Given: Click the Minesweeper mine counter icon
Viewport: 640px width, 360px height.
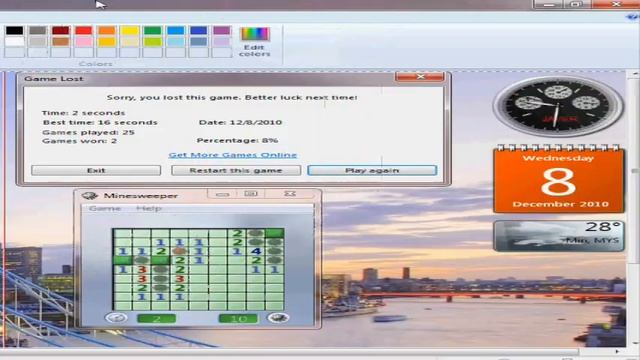Looking at the screenshot, I should [278, 318].
